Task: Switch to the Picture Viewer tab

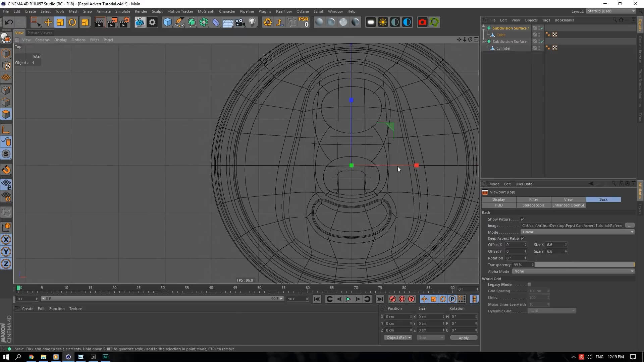Action: pyautogui.click(x=40, y=33)
